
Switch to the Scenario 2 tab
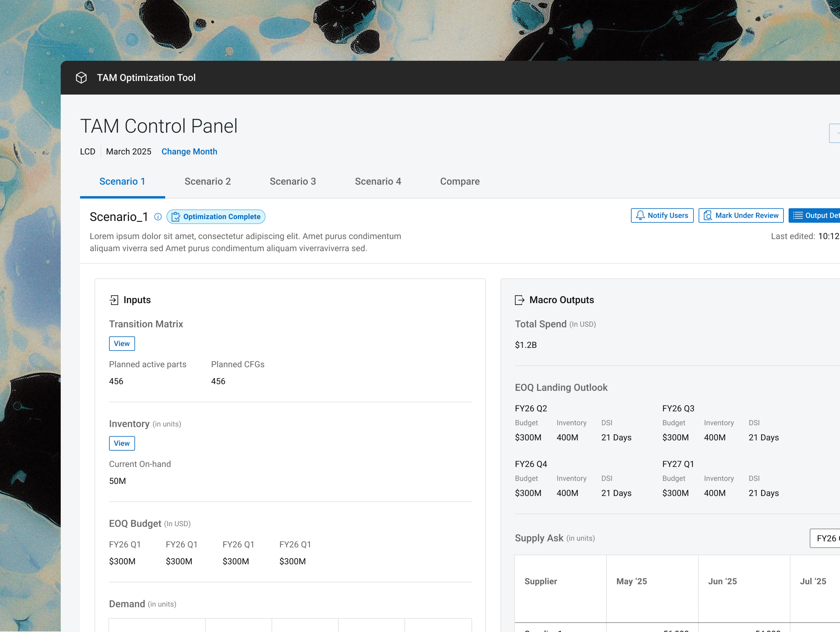click(x=208, y=181)
